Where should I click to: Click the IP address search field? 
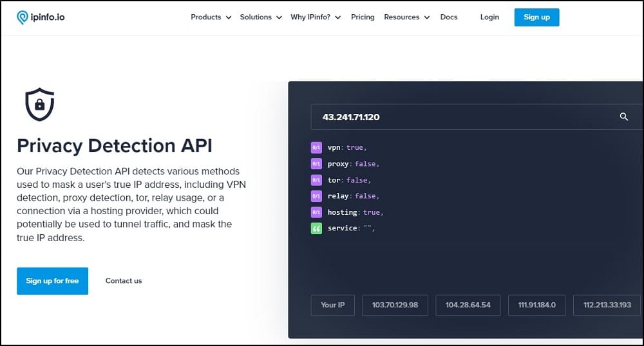477,117
